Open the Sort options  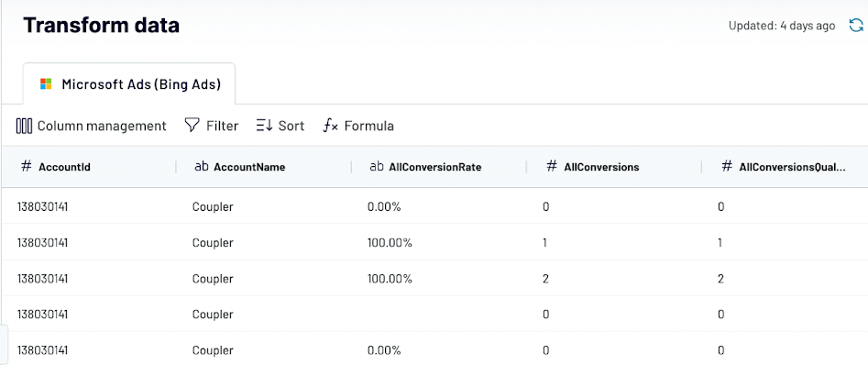click(280, 126)
